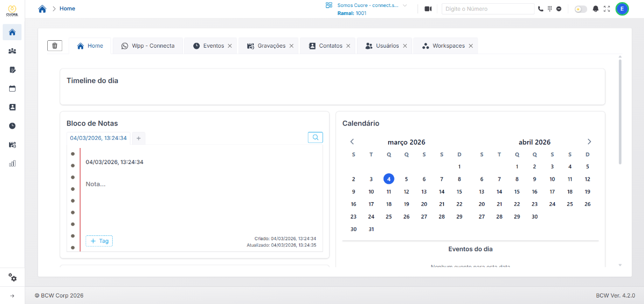Switch to the Wpp - Connecta tab
Screen dimensions: 644x304
(148, 46)
